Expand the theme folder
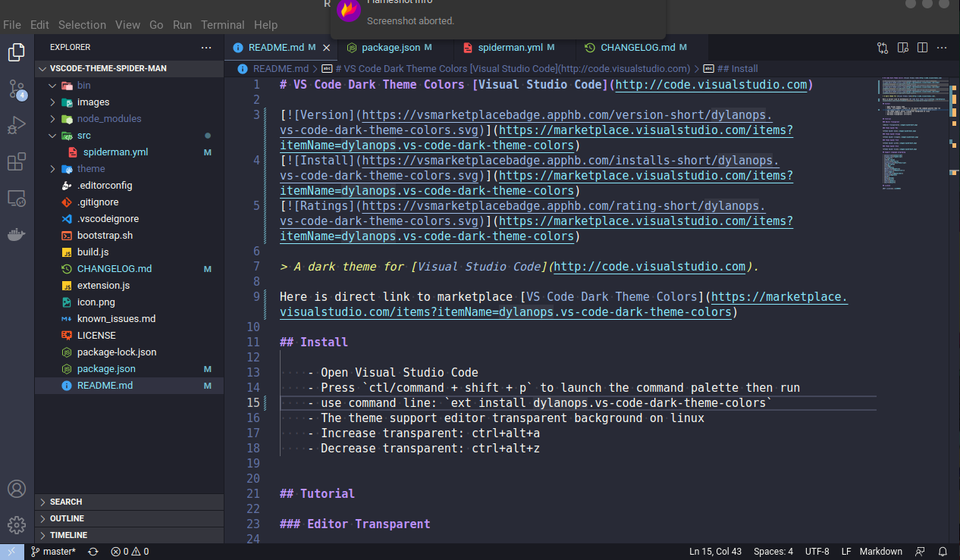 click(x=129, y=169)
